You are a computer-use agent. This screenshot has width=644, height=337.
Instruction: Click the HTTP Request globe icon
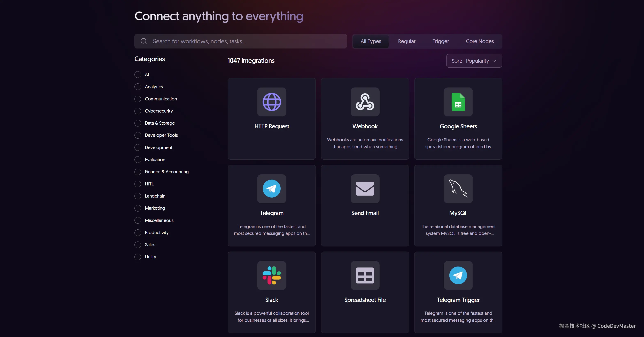tap(272, 102)
